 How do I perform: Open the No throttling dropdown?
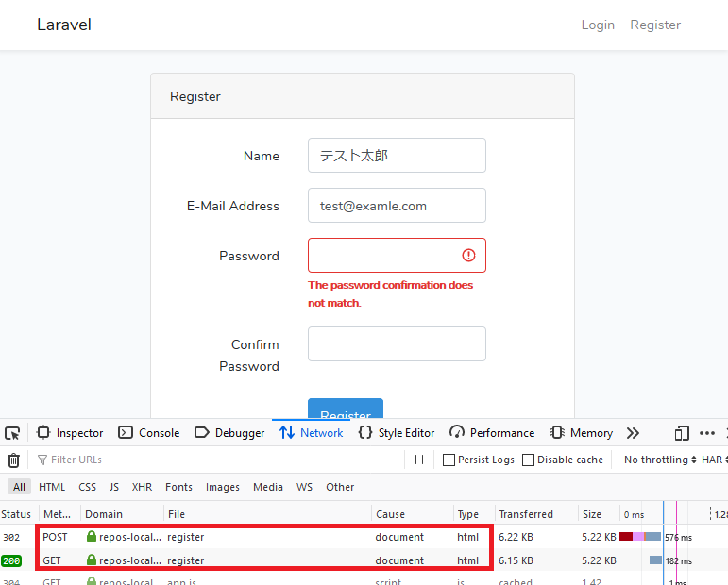point(660,460)
